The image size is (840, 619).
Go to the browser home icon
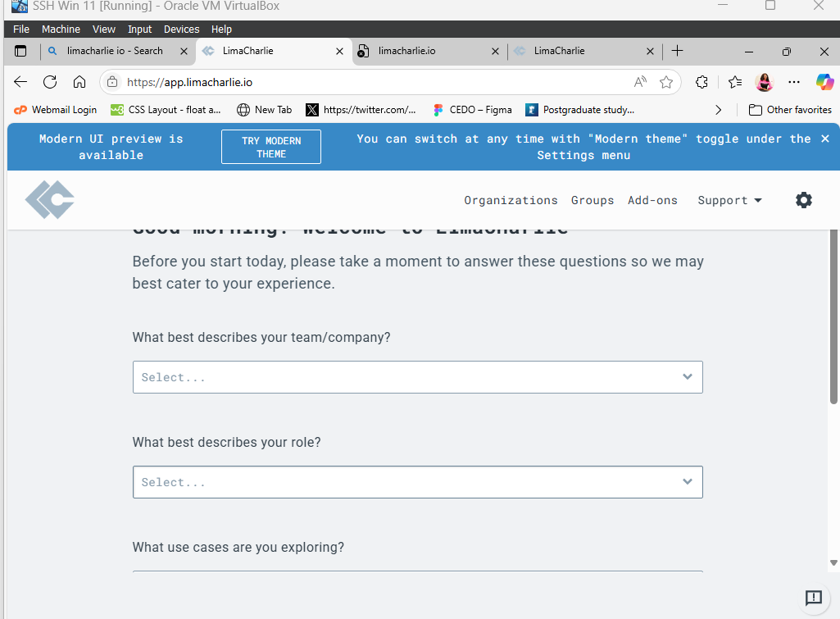pyautogui.click(x=79, y=82)
